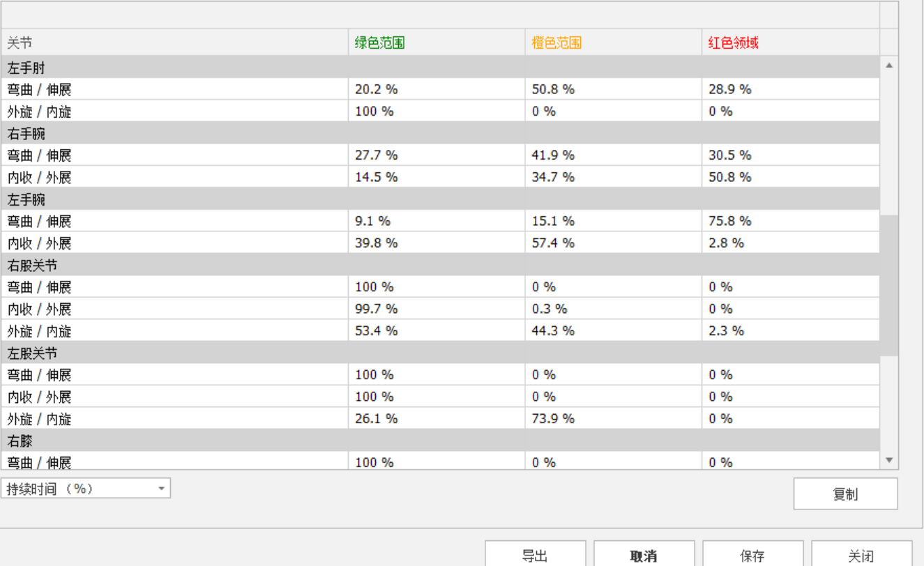924x566 pixels.
Task: Click the 绿色范围 column header
Action: [x=380, y=43]
